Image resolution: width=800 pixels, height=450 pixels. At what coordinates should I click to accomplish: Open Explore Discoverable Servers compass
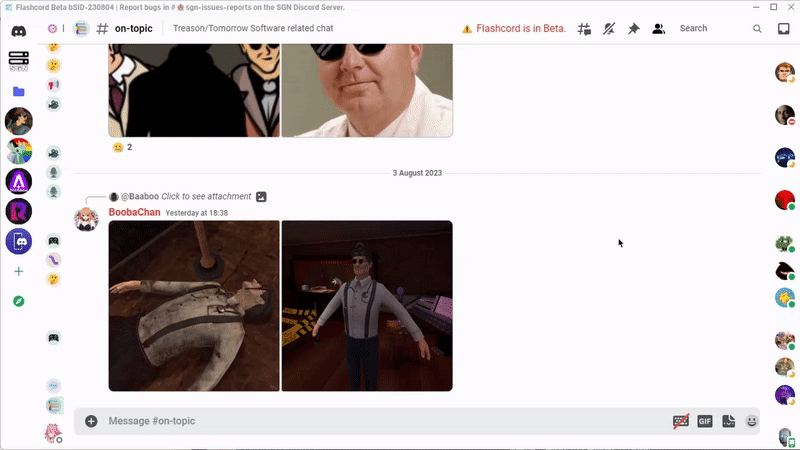coord(19,302)
